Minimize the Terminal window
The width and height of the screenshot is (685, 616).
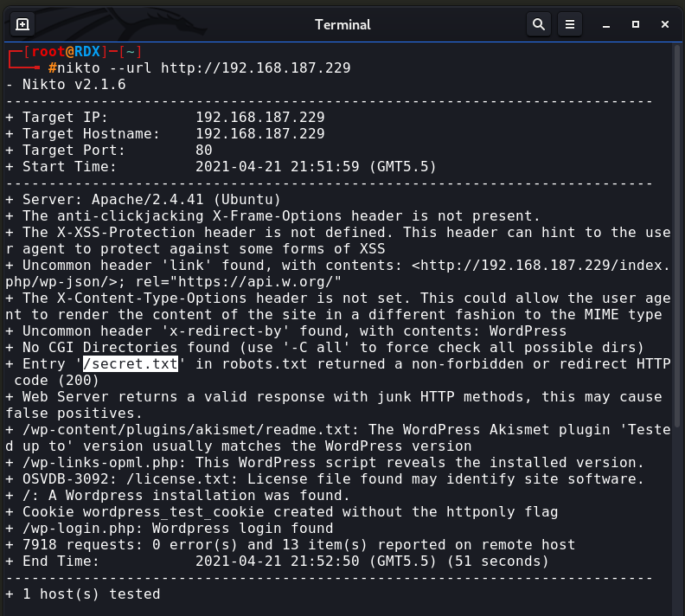pyautogui.click(x=606, y=25)
